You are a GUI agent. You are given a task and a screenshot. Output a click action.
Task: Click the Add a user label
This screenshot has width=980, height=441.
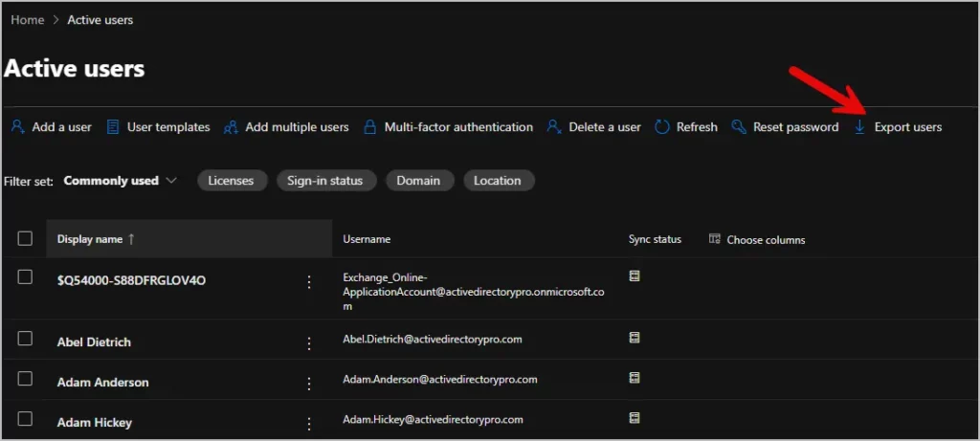click(62, 127)
